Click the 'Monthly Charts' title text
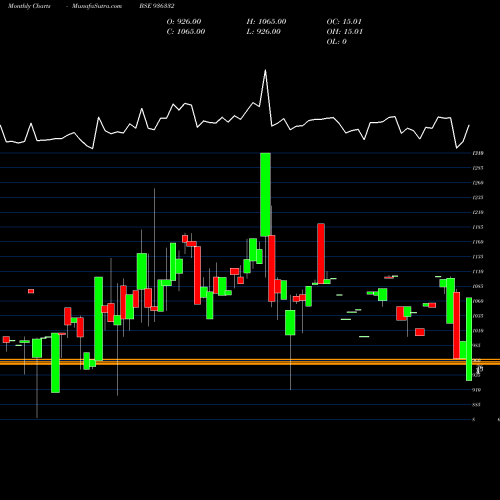Viewport: 500px width, 500px height. click(x=29, y=6)
